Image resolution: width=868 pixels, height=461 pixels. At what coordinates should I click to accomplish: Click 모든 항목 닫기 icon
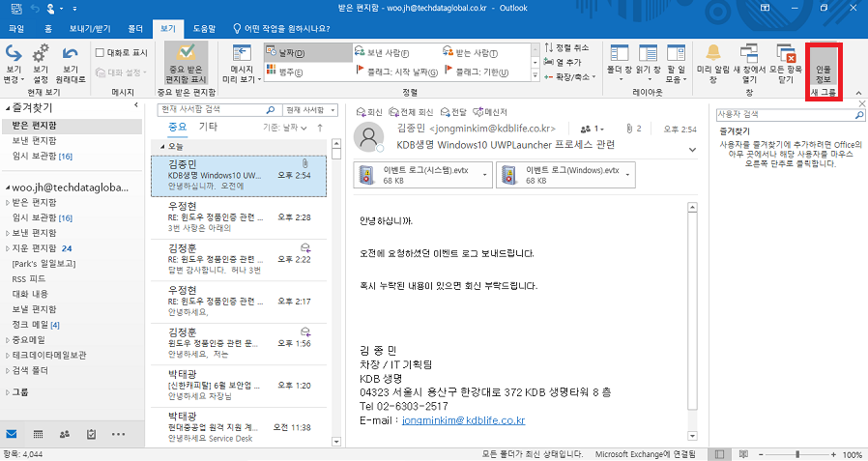pyautogui.click(x=786, y=64)
